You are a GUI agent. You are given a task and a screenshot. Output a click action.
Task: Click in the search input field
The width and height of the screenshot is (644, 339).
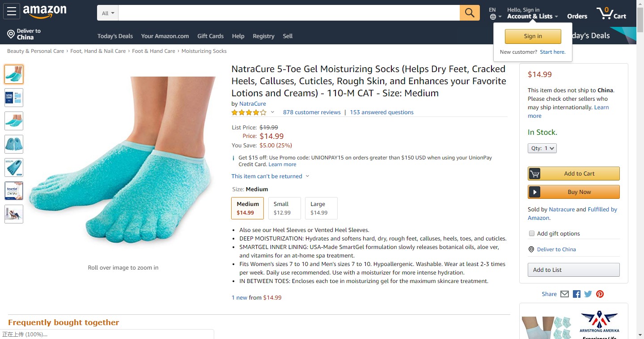[289, 13]
